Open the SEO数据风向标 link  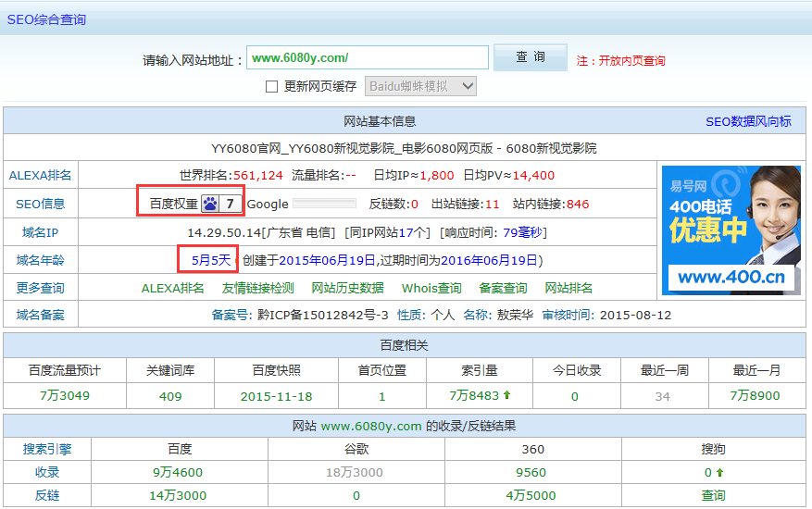click(x=748, y=121)
